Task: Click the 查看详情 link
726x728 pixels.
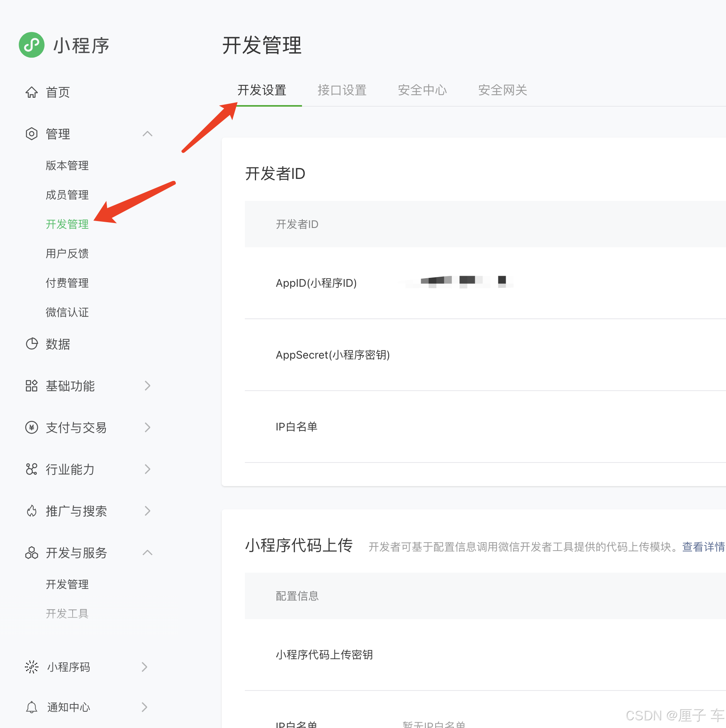Action: pyautogui.click(x=704, y=547)
